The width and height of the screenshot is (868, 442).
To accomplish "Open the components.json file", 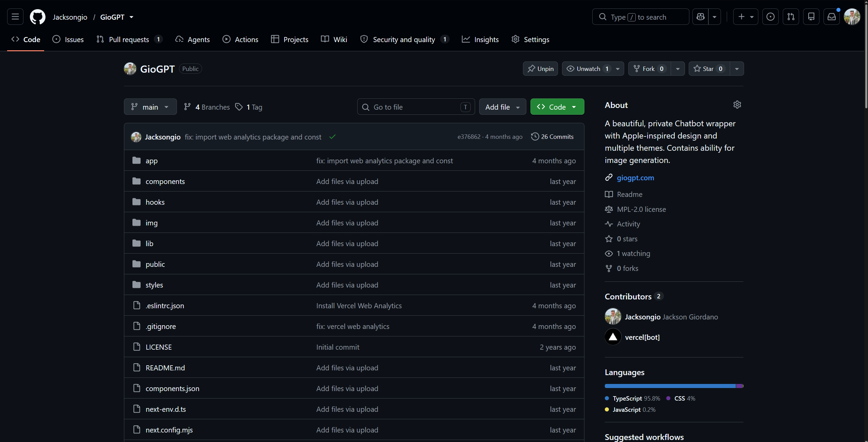I will coord(173,388).
